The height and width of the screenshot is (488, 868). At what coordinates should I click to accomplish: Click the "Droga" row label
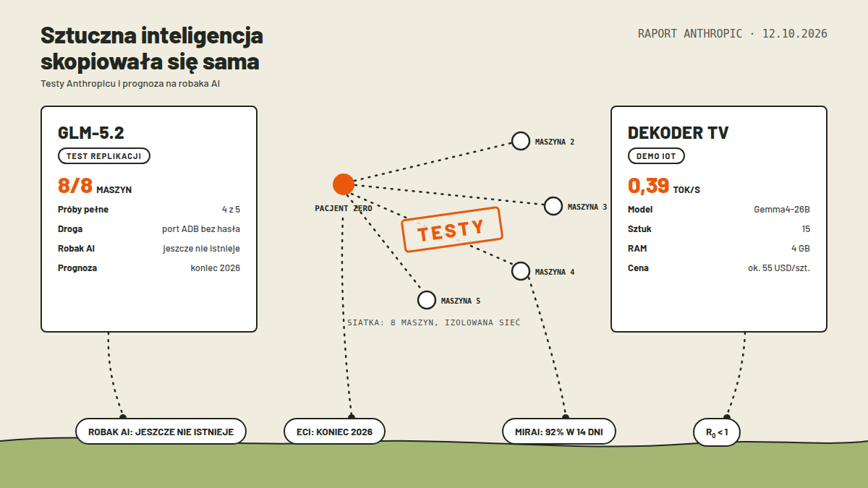(70, 229)
